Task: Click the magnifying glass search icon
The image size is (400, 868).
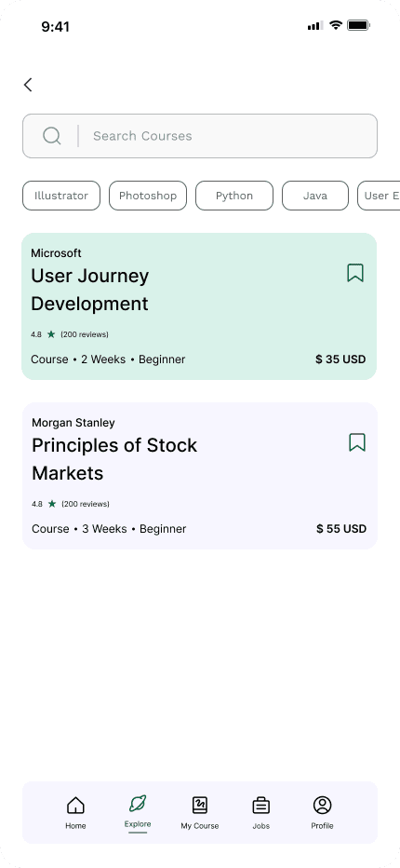Action: click(x=52, y=136)
